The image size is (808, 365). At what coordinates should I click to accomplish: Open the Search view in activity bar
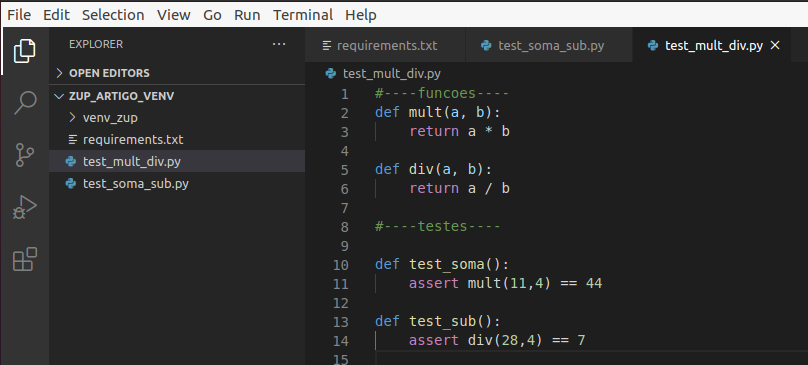(x=24, y=103)
